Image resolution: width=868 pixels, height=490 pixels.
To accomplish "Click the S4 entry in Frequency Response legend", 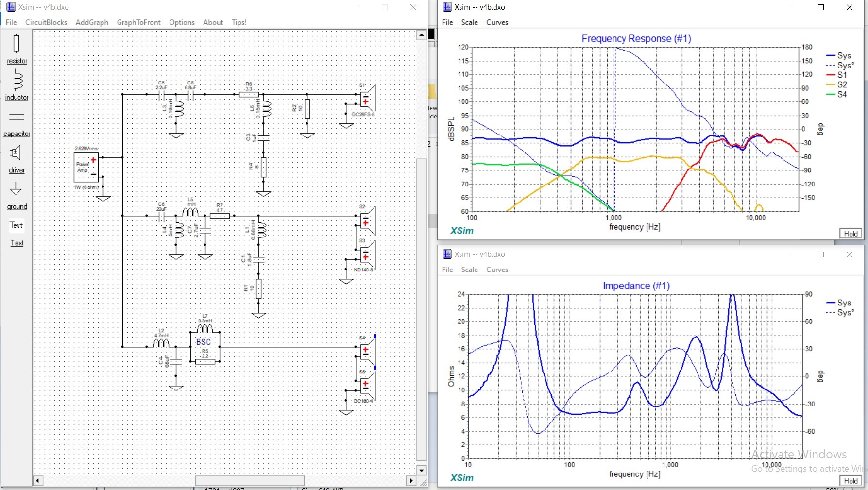I will tap(836, 94).
